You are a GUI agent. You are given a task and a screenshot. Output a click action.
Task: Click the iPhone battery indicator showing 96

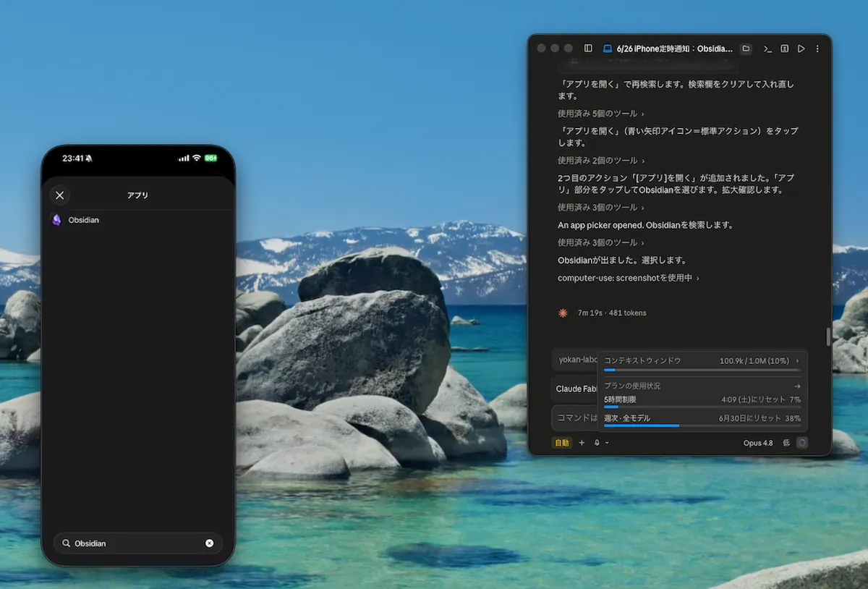210,158
